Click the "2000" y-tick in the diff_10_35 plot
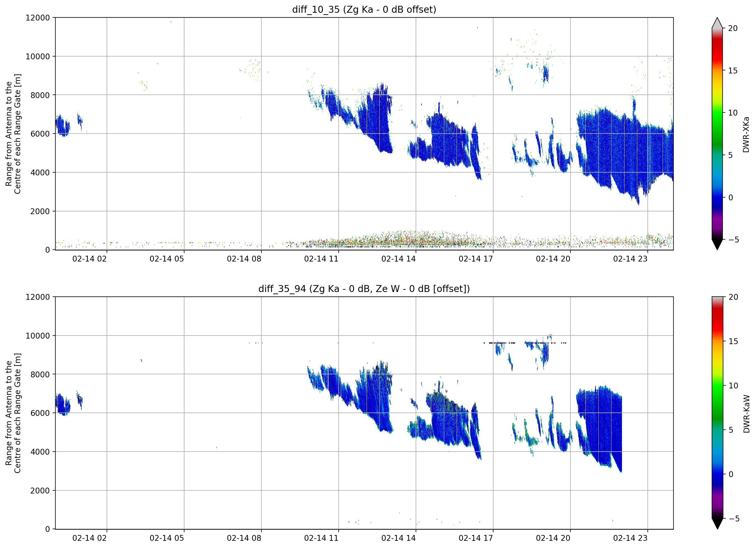Screen dimensions: 756x548 [x=40, y=211]
